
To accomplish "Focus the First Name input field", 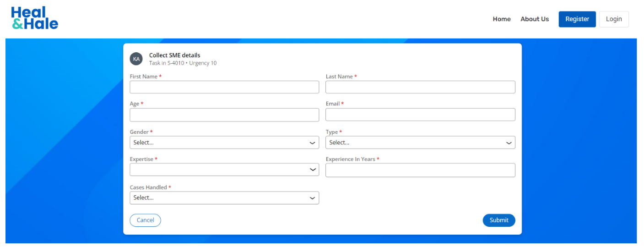I will (x=224, y=87).
